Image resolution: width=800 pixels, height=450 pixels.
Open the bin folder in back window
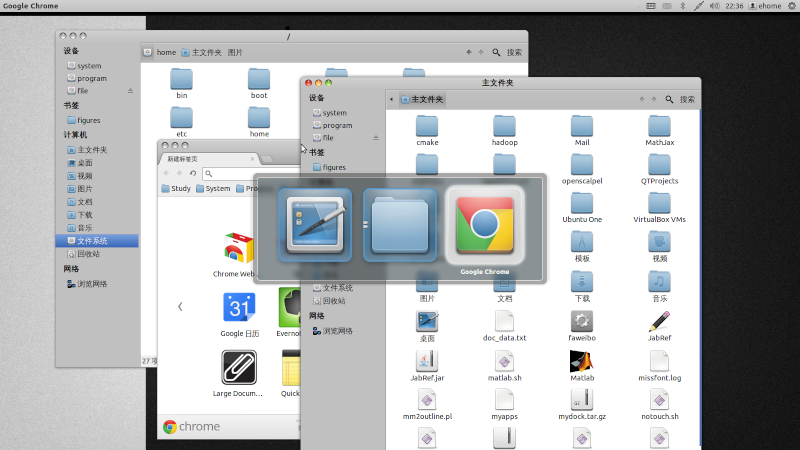click(x=182, y=83)
